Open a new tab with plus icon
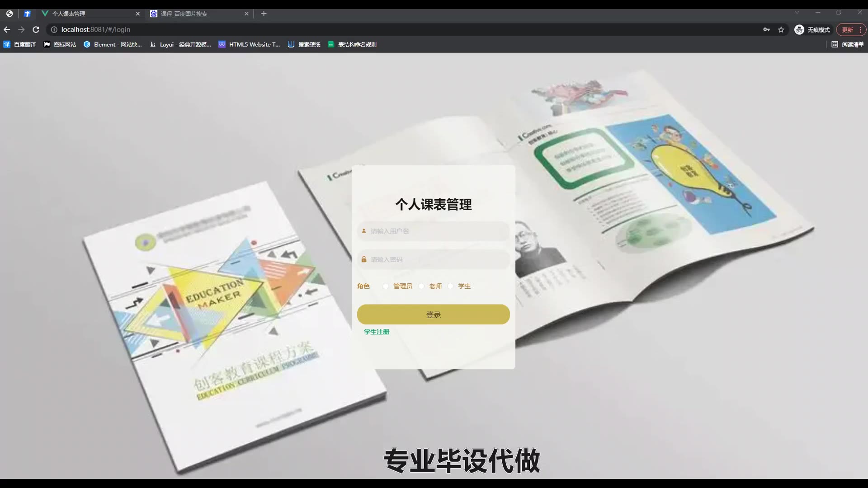Screen dimensions: 868x488 click(264, 14)
